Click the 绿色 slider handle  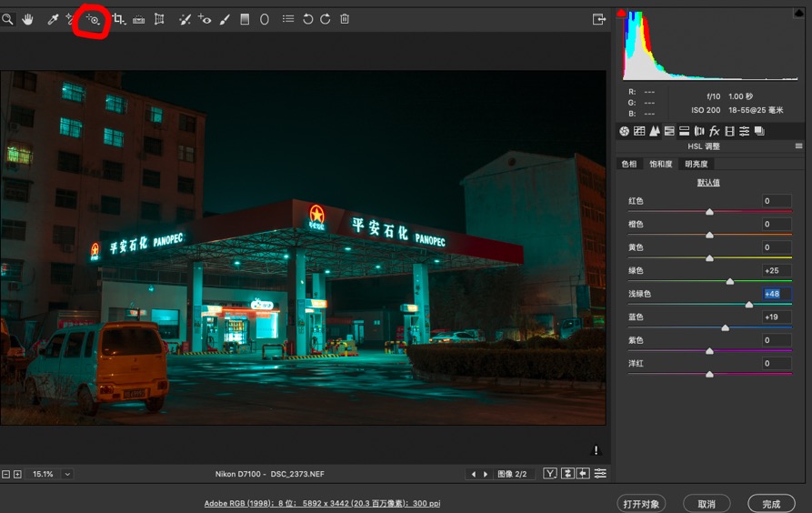coord(729,281)
